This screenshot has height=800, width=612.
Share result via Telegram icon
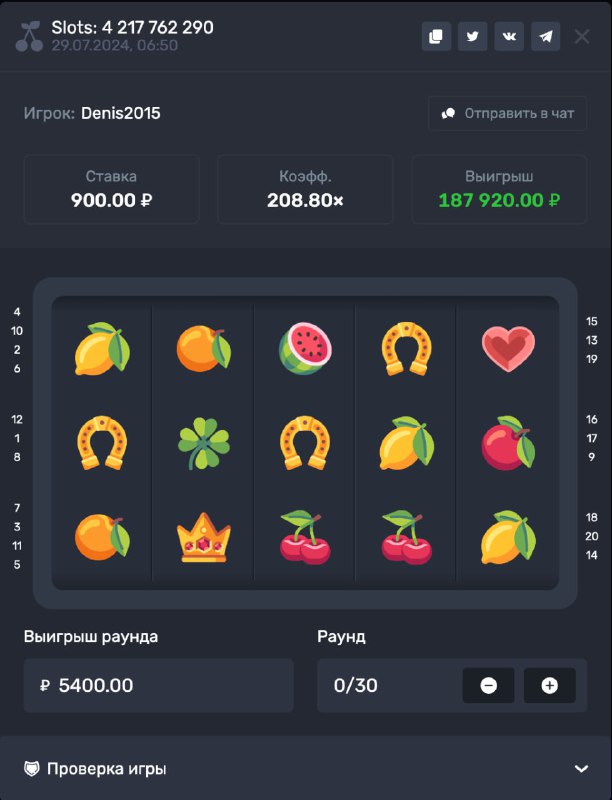pyautogui.click(x=546, y=36)
